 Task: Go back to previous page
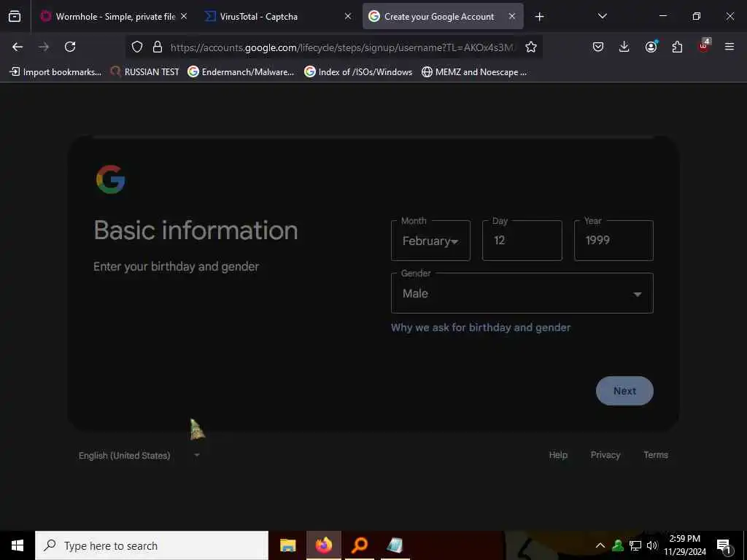click(18, 47)
